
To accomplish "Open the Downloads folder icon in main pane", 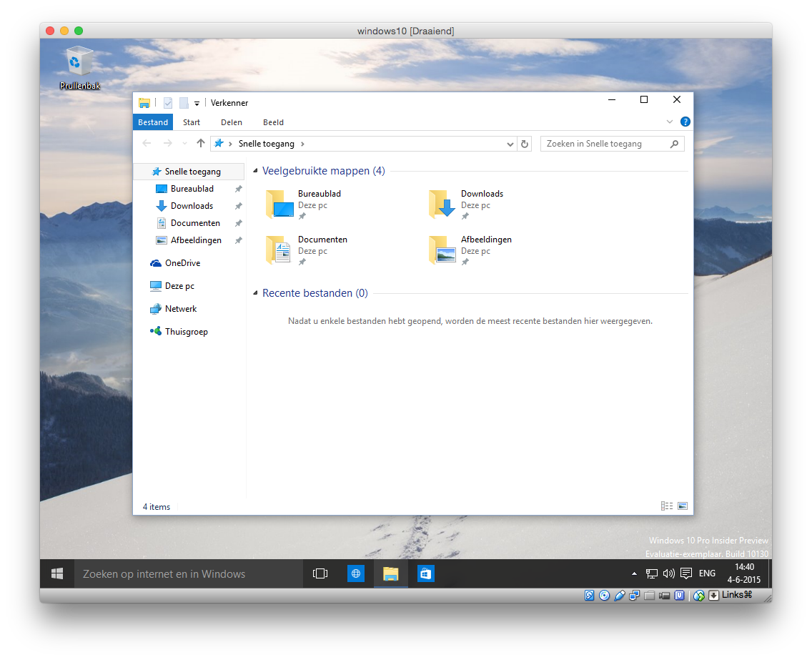I will point(442,204).
